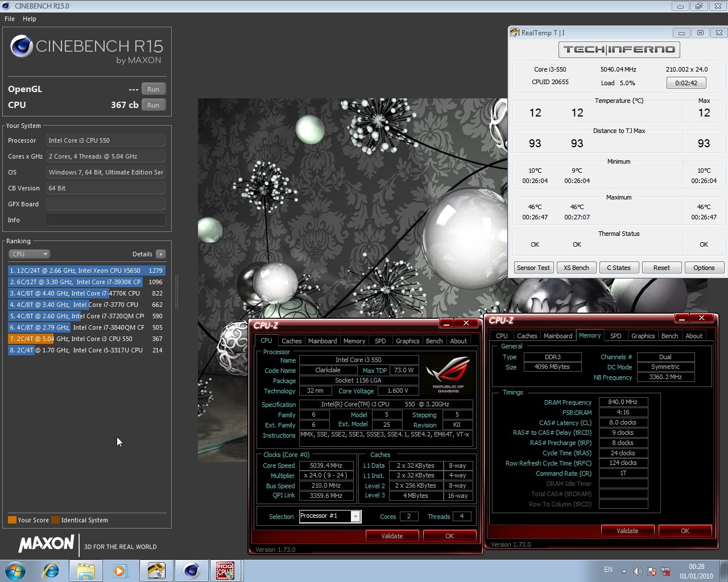The width and height of the screenshot is (728, 582).
Task: Open Graphics tab in right CPU-Z window
Action: tap(643, 336)
